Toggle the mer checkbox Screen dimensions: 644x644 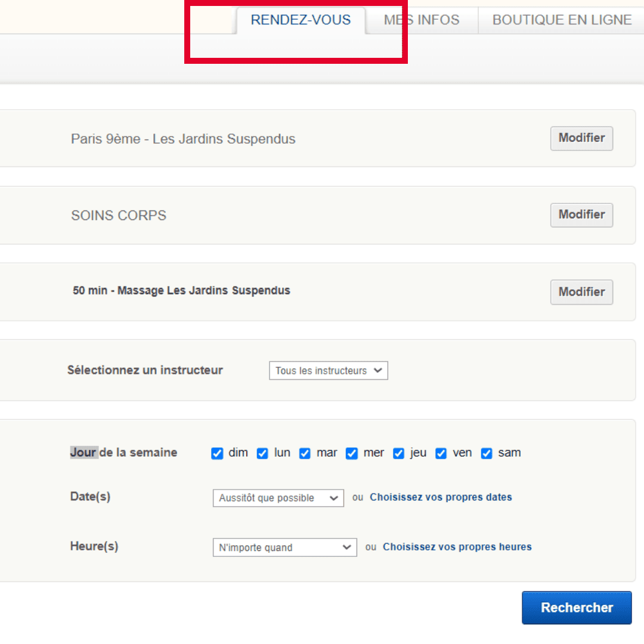tap(352, 453)
